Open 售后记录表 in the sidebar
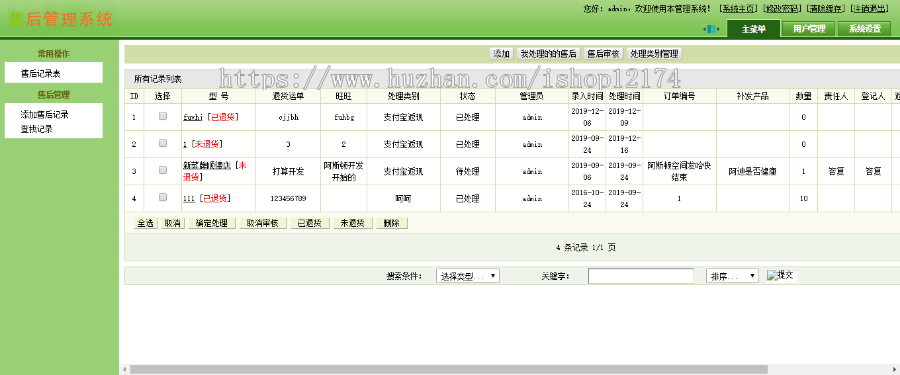This screenshot has height=375, width=900. point(41,74)
